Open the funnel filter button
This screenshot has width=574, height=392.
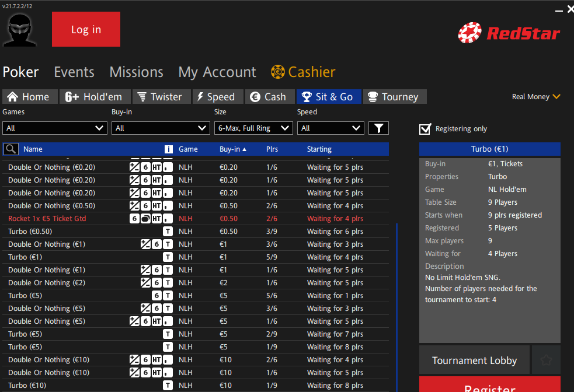pyautogui.click(x=378, y=128)
